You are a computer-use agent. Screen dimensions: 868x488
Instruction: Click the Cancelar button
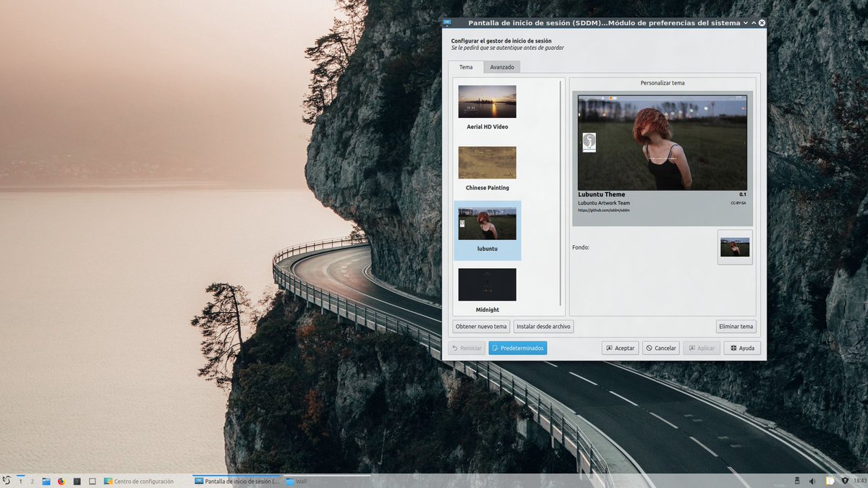660,348
